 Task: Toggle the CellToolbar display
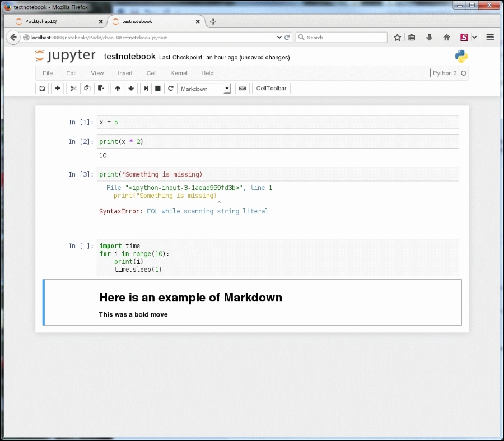pos(271,88)
